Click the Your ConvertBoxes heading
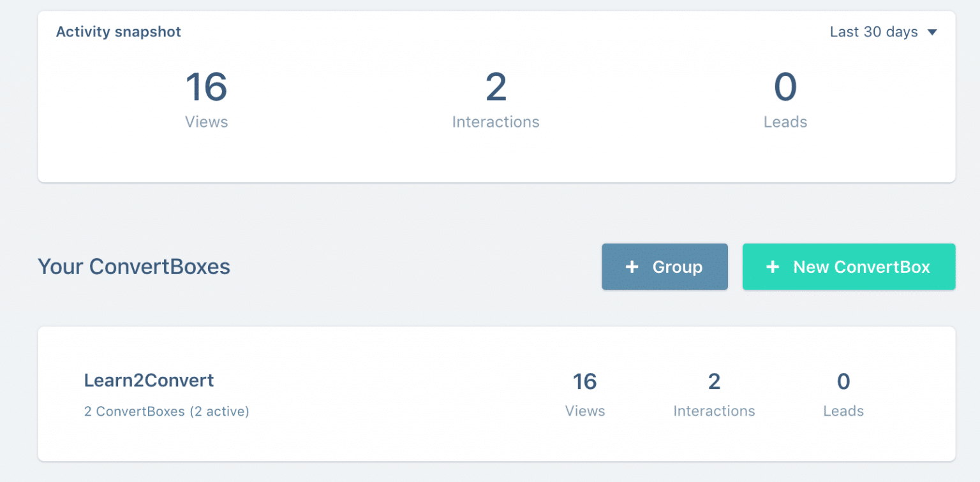980x482 pixels. pos(134,267)
